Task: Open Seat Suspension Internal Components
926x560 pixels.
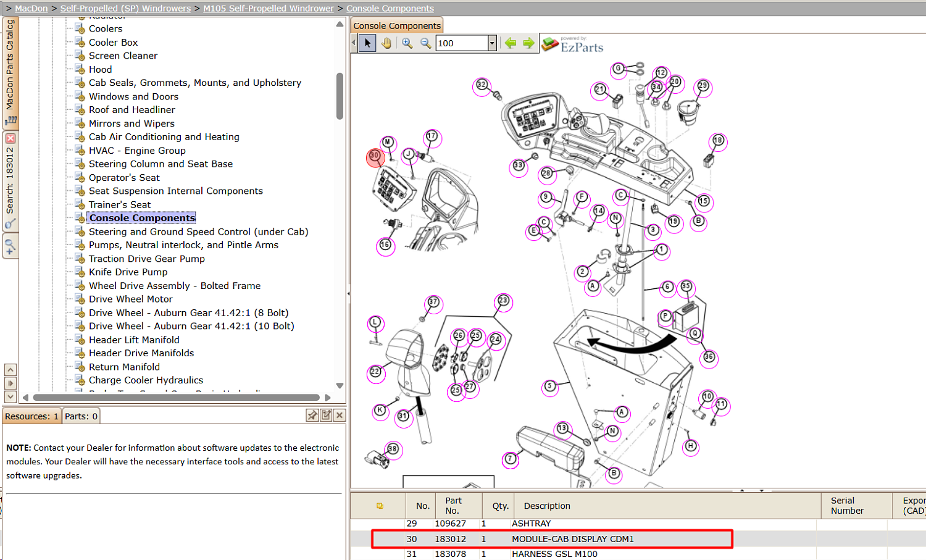Action: [x=176, y=191]
